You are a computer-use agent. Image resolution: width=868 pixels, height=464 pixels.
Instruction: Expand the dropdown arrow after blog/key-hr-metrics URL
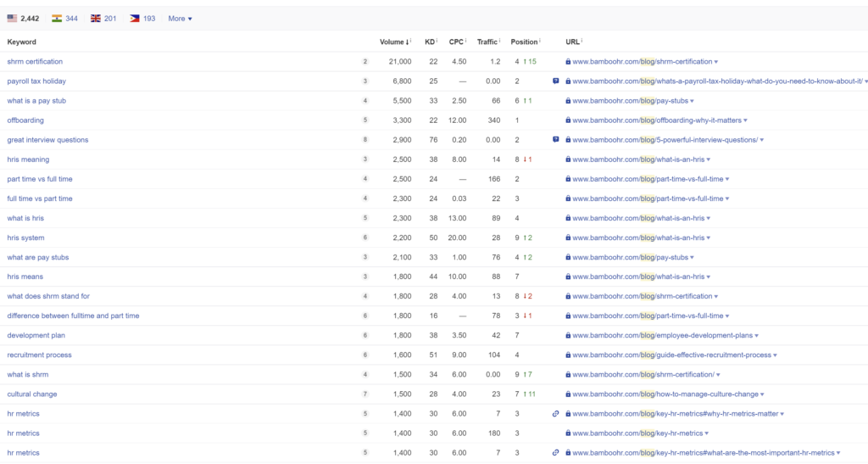pyautogui.click(x=706, y=433)
